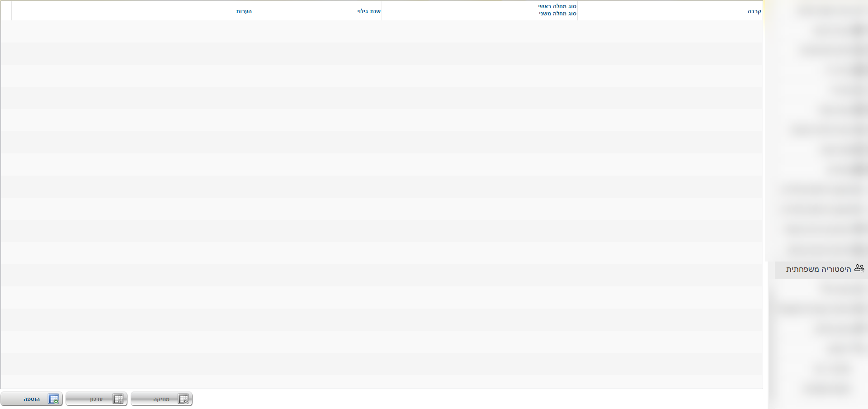Click the add-row table icon with green plus
This screenshot has width=868, height=409.
(53, 399)
